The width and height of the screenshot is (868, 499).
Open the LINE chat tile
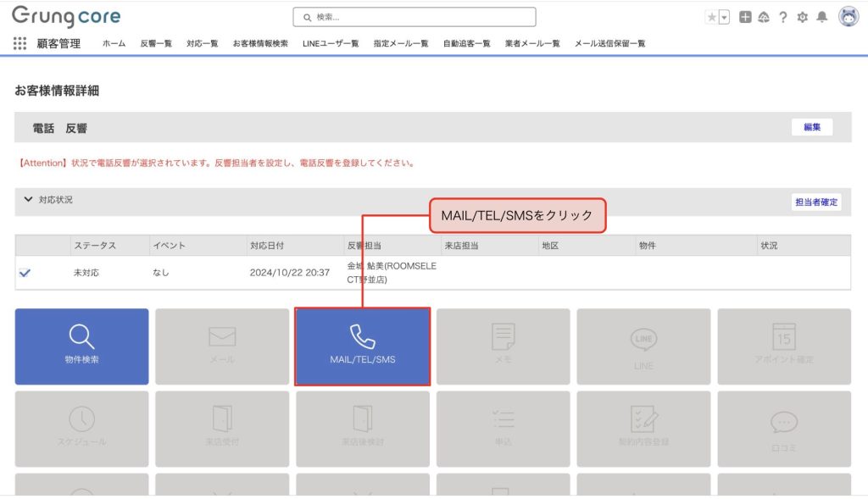tap(643, 347)
